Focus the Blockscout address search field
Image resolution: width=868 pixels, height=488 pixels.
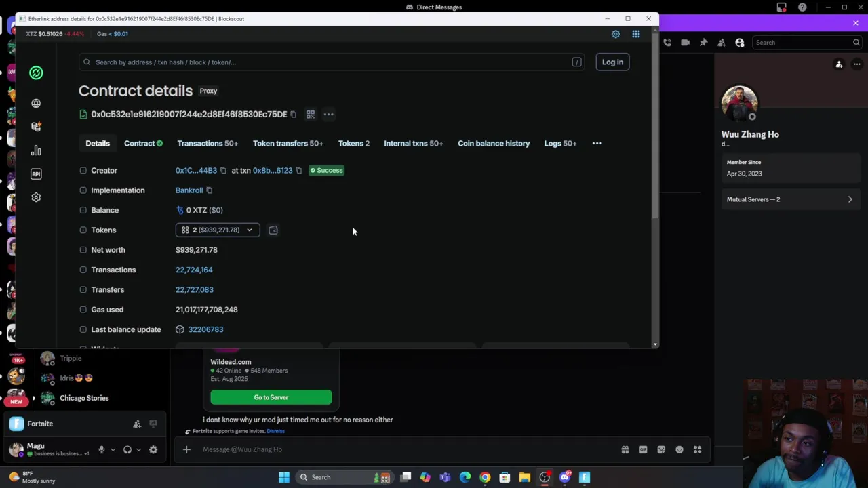click(x=332, y=62)
